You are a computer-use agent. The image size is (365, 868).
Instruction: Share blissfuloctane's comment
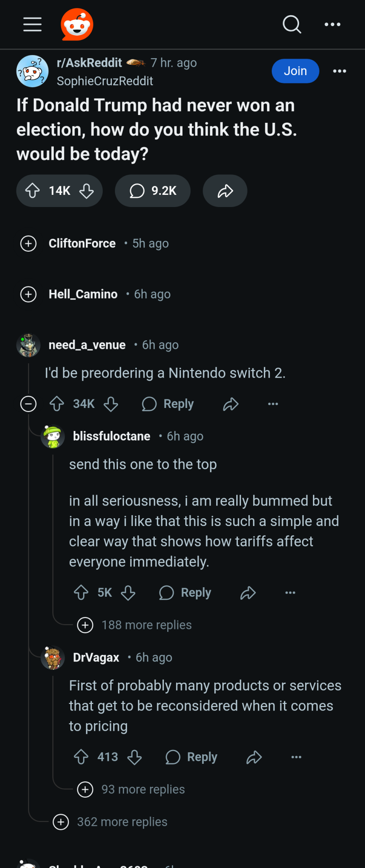(248, 593)
